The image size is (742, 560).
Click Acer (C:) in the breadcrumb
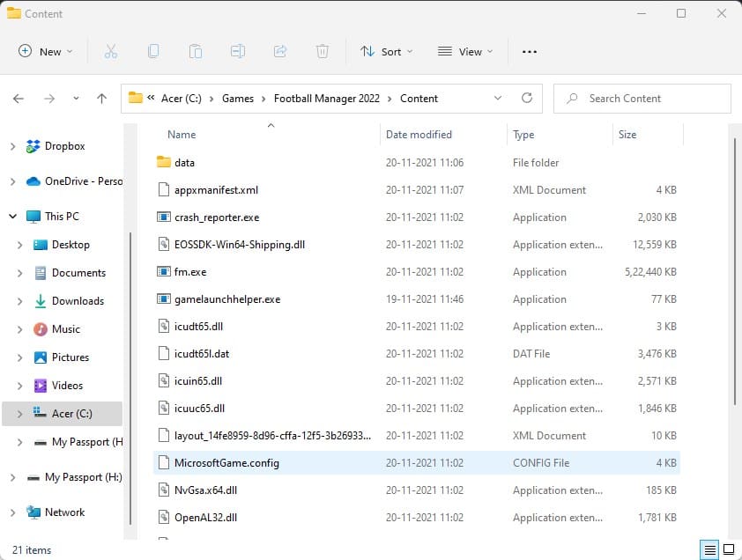(182, 99)
